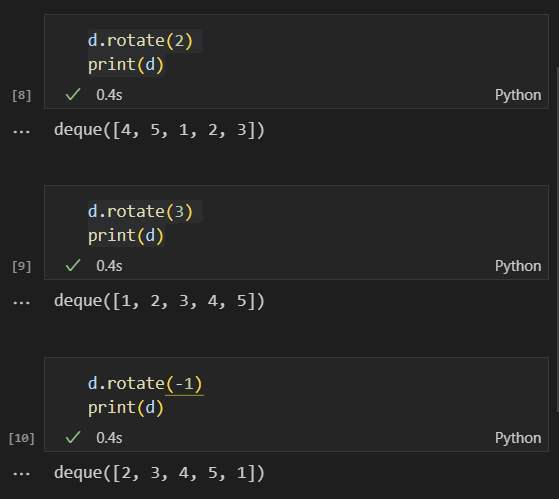This screenshot has width=559, height=499.
Task: Click the print(d) line in cell 8
Action: (125, 65)
